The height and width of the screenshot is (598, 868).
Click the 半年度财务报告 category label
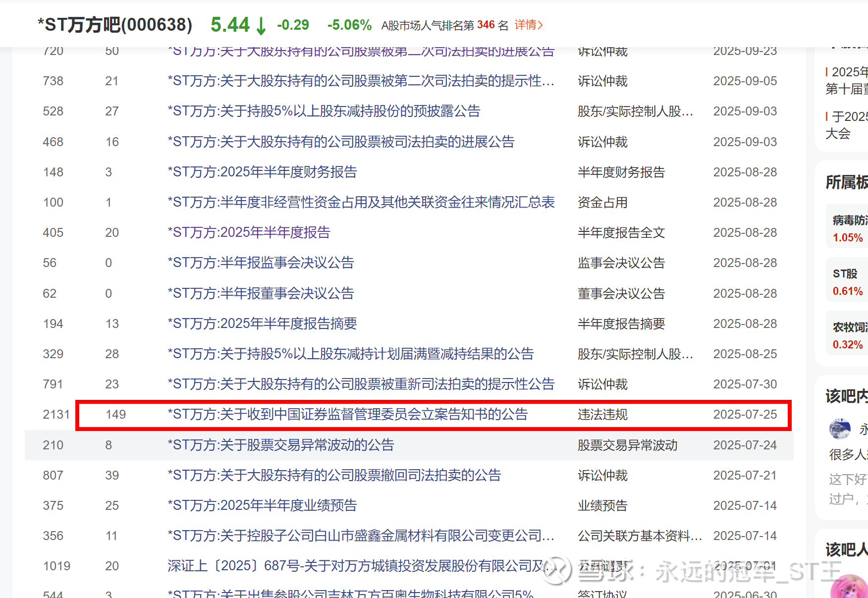[x=621, y=172]
